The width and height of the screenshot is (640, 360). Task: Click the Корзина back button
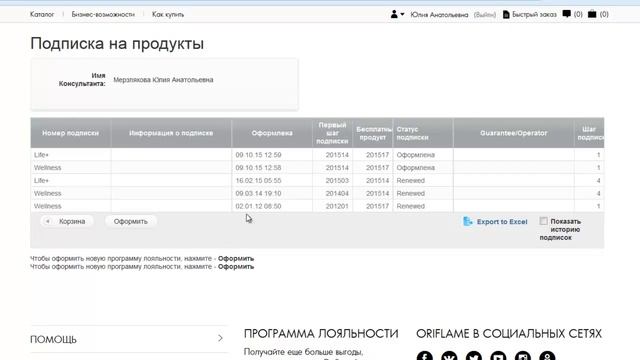pos(67,221)
